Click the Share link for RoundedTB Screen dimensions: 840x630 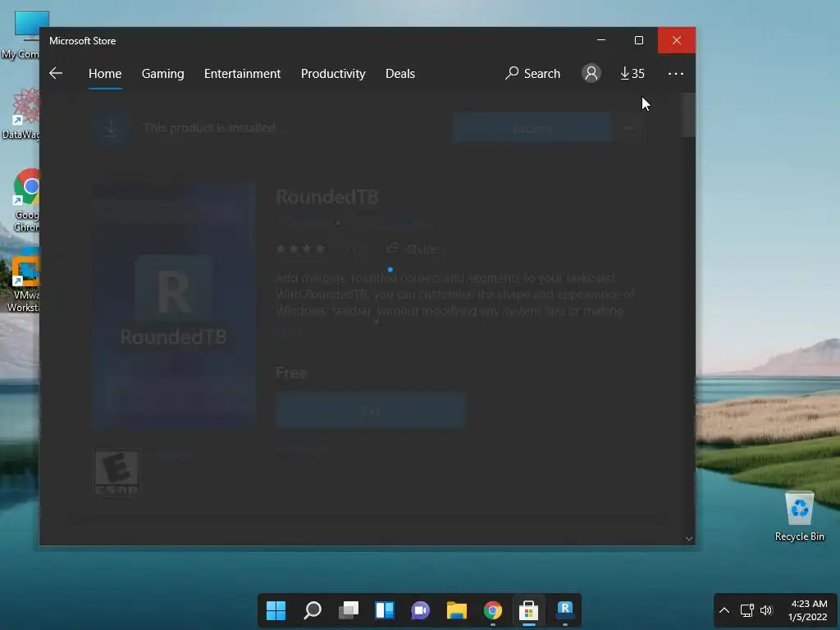(x=412, y=249)
